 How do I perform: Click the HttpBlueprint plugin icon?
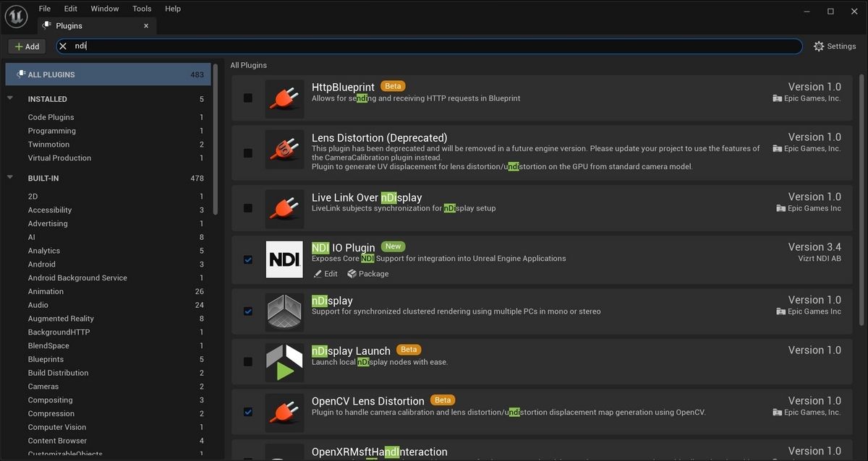tap(284, 98)
